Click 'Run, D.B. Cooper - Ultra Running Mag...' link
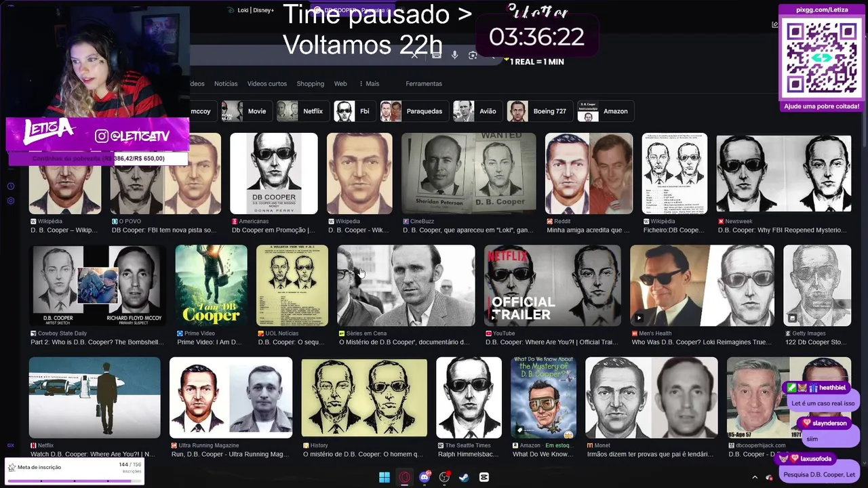The height and width of the screenshot is (488, 868). 231,454
